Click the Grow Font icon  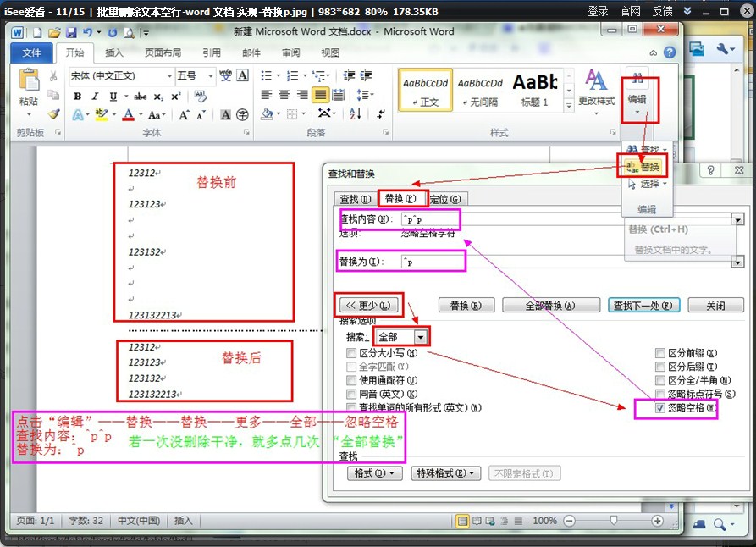click(x=185, y=115)
